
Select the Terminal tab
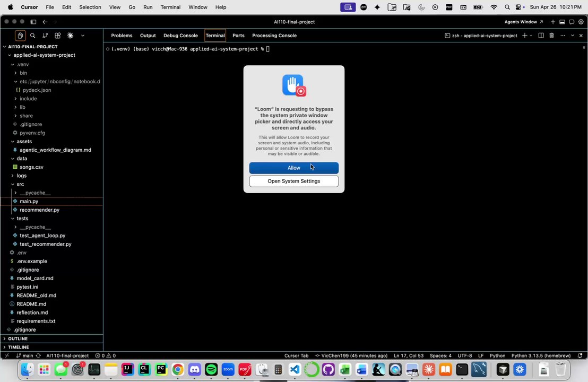(215, 36)
